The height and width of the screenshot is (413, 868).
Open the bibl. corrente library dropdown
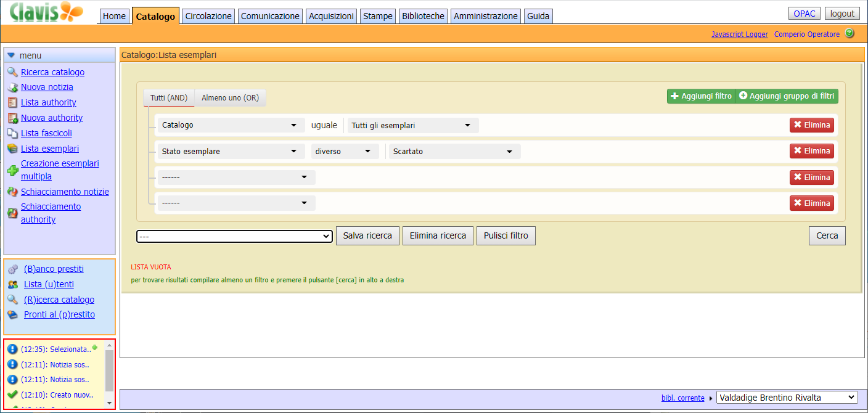pyautogui.click(x=787, y=398)
